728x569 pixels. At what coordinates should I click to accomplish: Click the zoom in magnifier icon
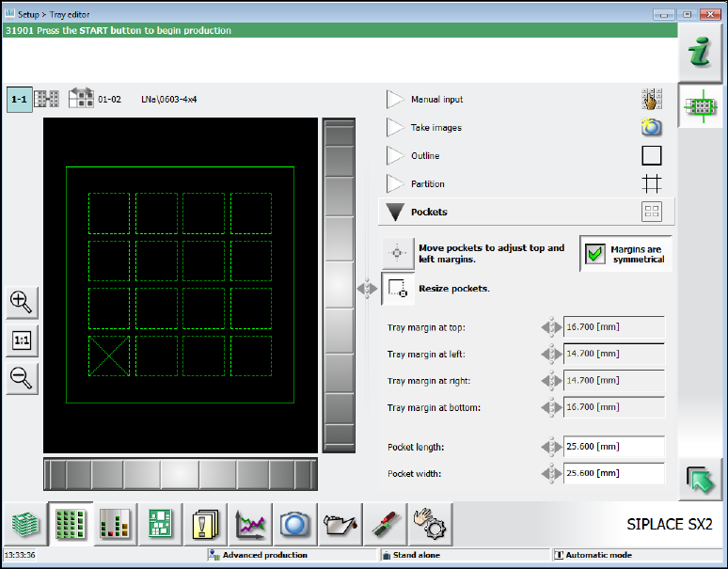click(x=21, y=302)
